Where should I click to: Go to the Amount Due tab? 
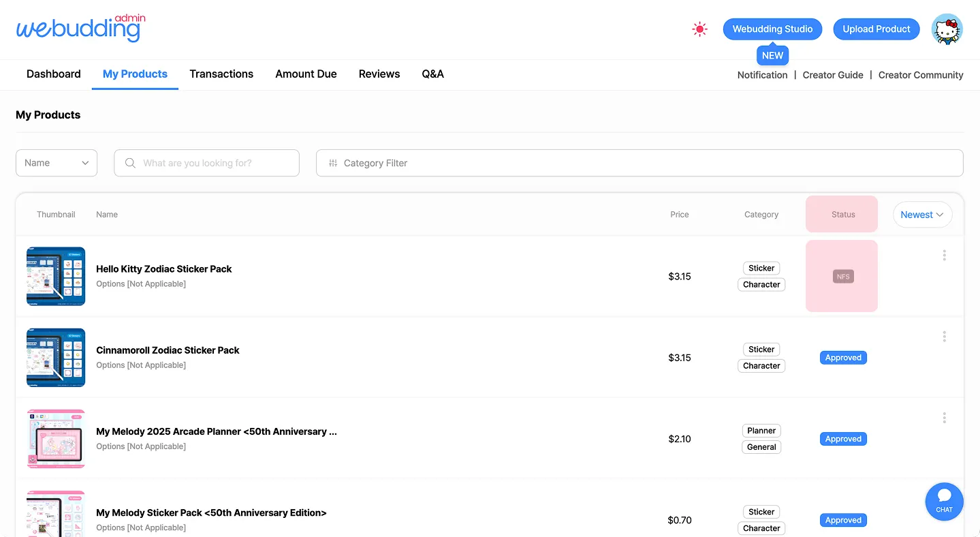coord(306,74)
